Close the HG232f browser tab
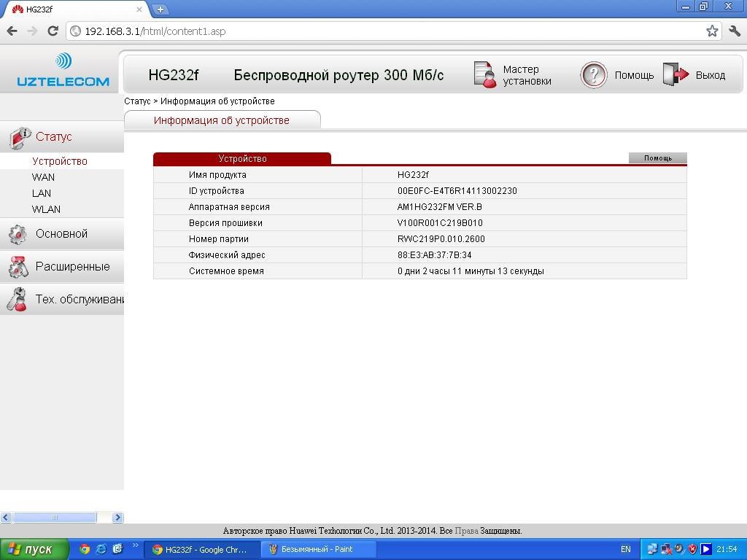Viewport: 747px width, 560px height. tap(139, 9)
